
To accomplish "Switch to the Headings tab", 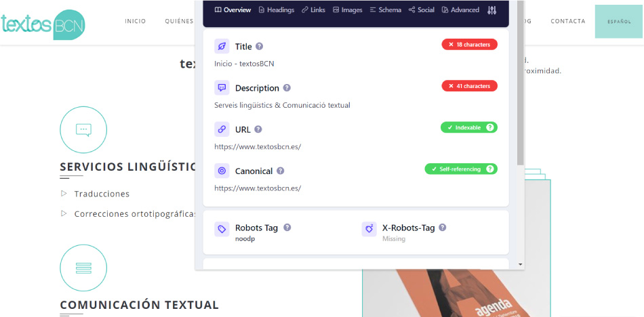I will pyautogui.click(x=277, y=10).
